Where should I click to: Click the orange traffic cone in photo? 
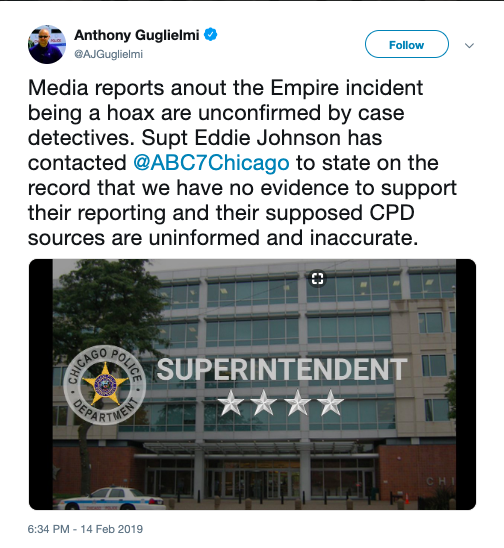click(x=407, y=498)
